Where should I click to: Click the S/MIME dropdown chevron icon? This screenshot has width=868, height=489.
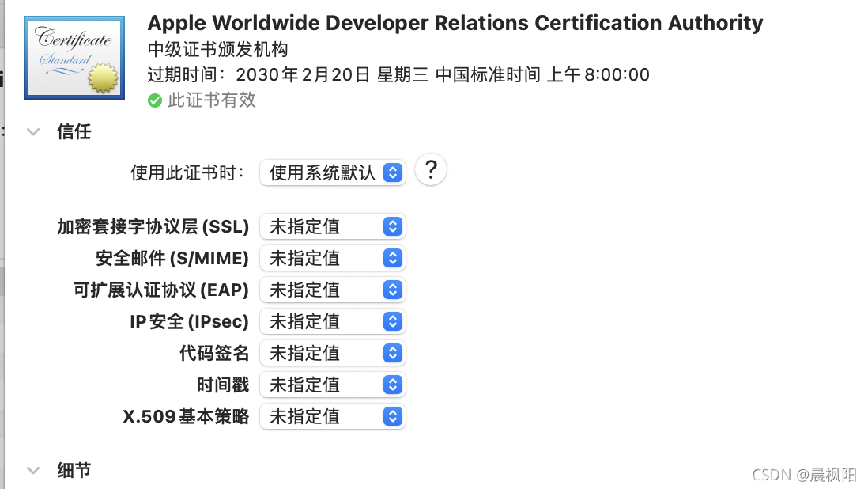[392, 258]
